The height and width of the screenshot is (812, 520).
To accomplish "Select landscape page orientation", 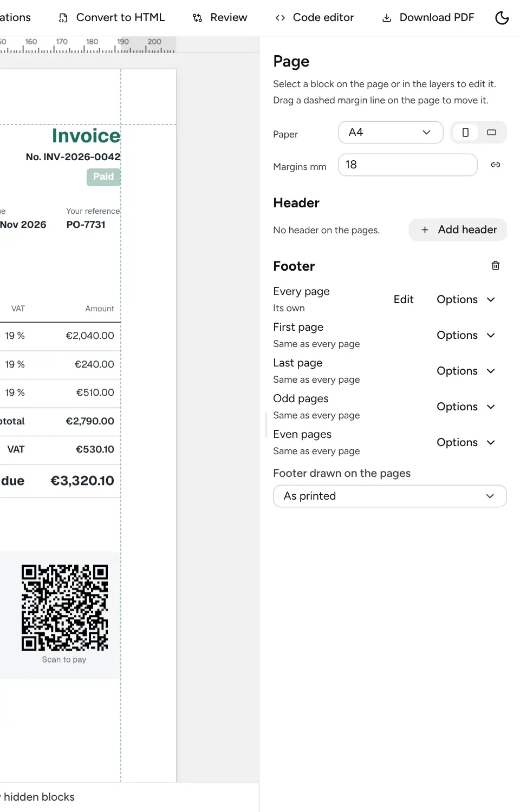I will (x=492, y=133).
